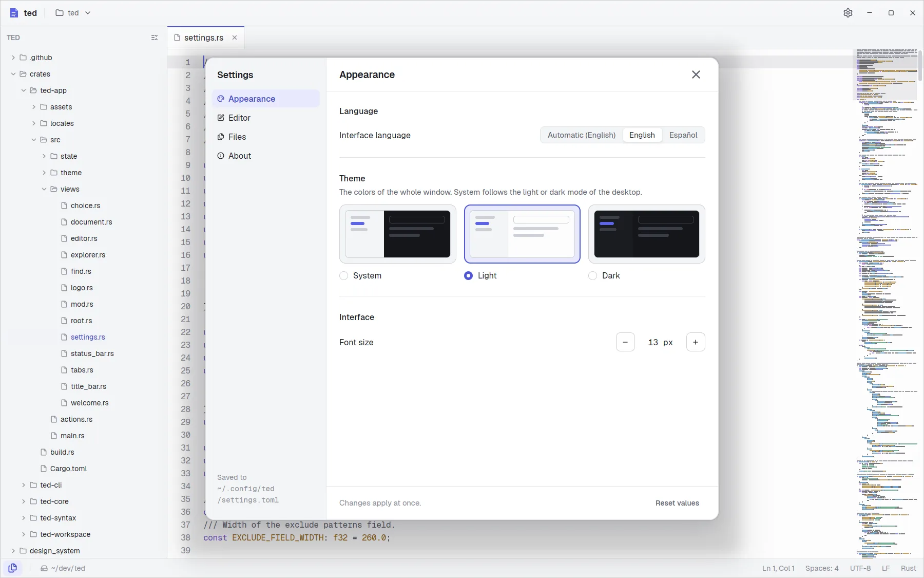Click Reset values button
The height and width of the screenshot is (578, 924).
click(677, 503)
